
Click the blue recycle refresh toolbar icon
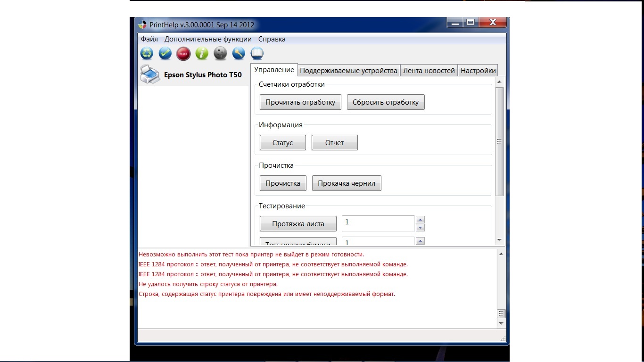tap(147, 53)
